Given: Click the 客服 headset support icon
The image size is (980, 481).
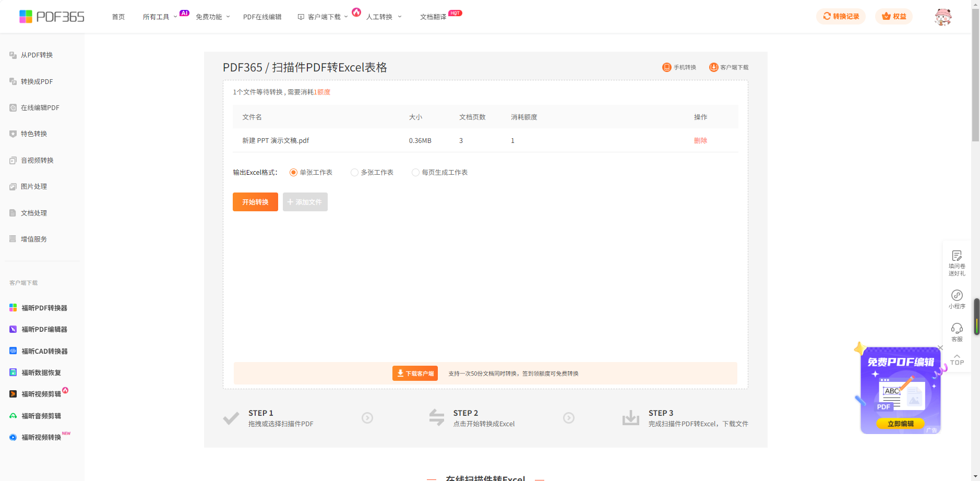Looking at the screenshot, I should tap(957, 329).
